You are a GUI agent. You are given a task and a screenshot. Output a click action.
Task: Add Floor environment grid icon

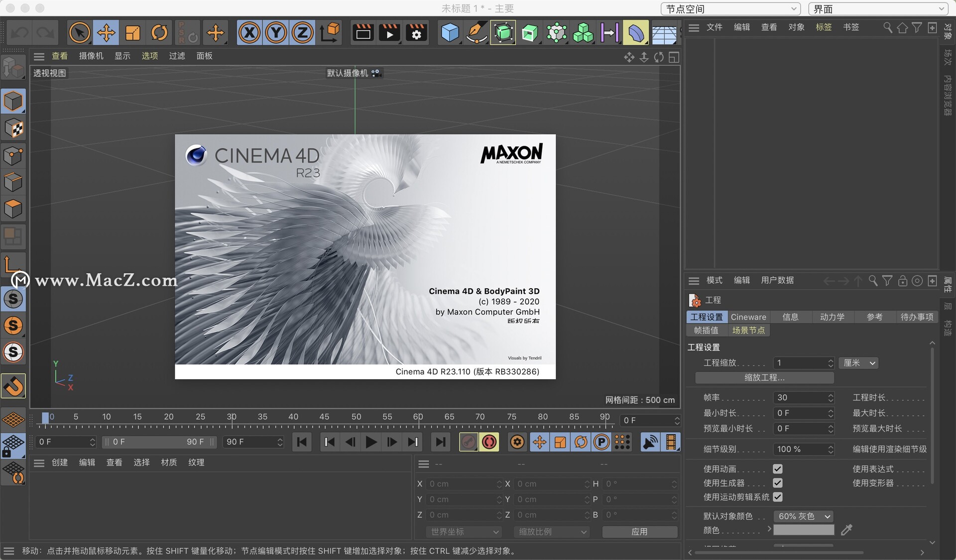coord(664,34)
